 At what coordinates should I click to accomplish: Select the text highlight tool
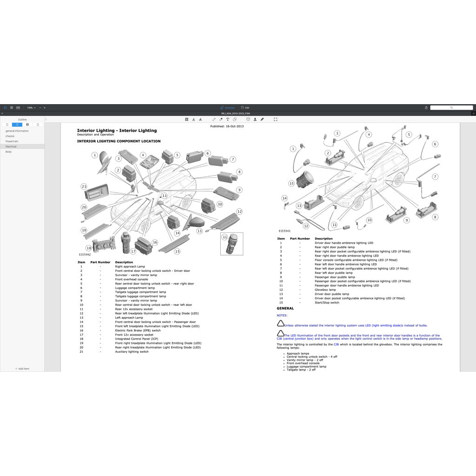(186, 119)
